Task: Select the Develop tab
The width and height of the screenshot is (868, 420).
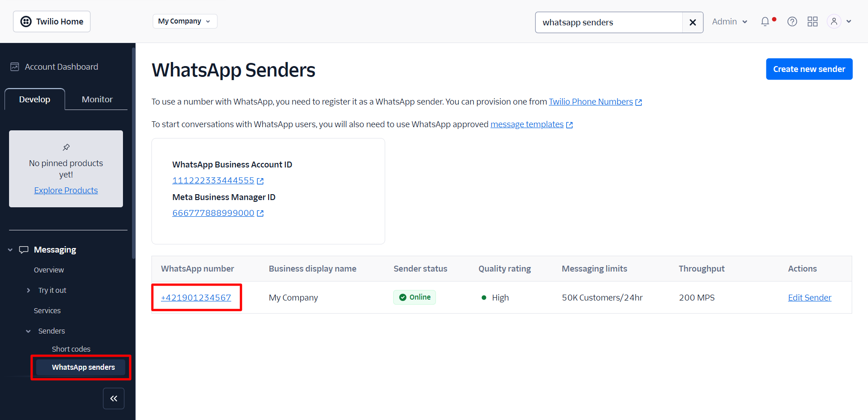Action: point(35,100)
